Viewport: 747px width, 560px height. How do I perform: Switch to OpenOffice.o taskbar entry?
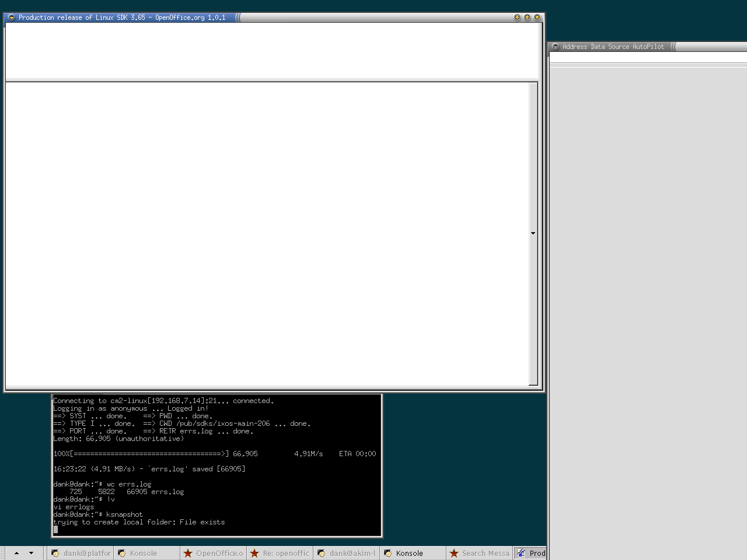click(213, 553)
